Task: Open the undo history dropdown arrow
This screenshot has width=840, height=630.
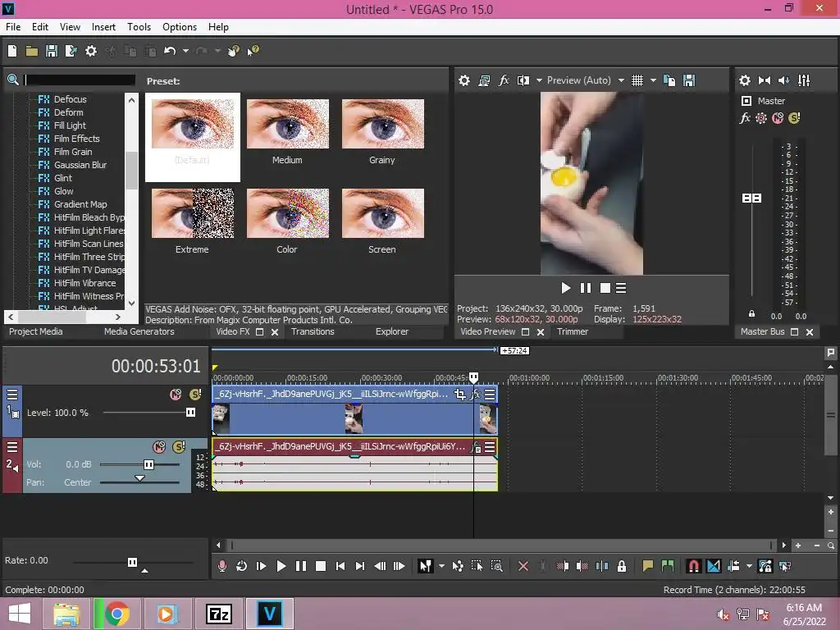Action: click(x=185, y=51)
